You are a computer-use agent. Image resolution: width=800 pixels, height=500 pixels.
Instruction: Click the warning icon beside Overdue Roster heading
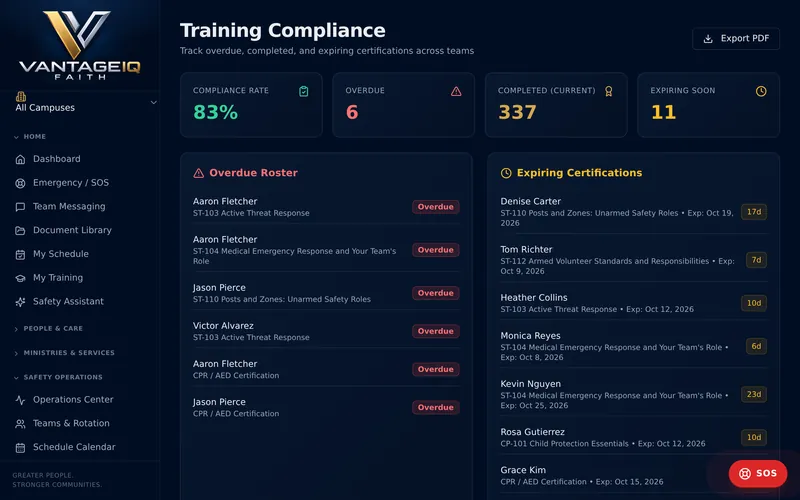tap(198, 173)
